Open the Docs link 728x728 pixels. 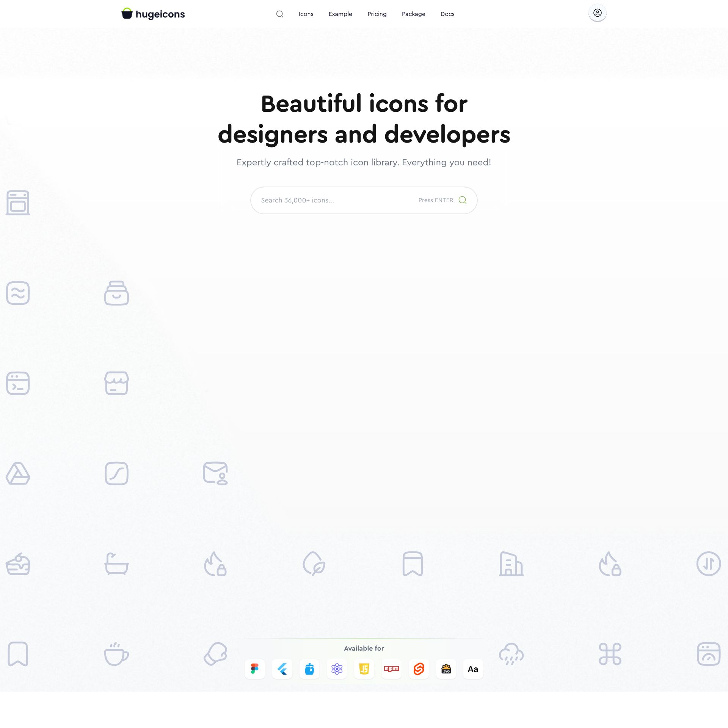coord(447,14)
